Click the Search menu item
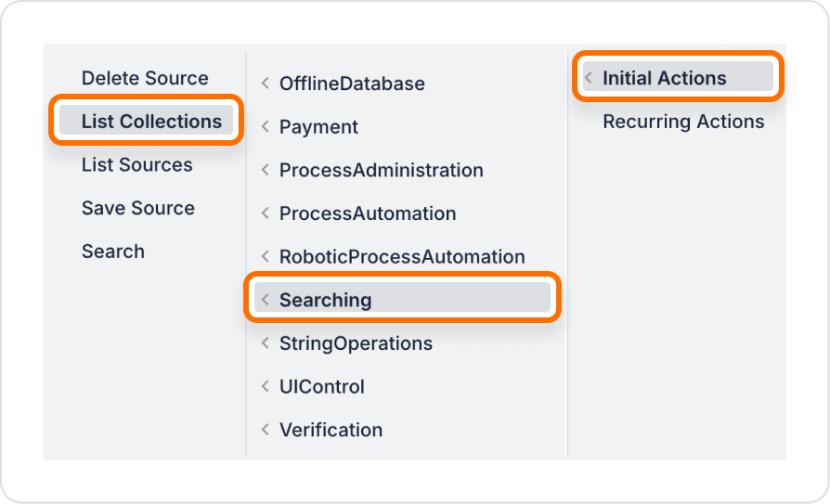This screenshot has width=830, height=504. point(112,252)
